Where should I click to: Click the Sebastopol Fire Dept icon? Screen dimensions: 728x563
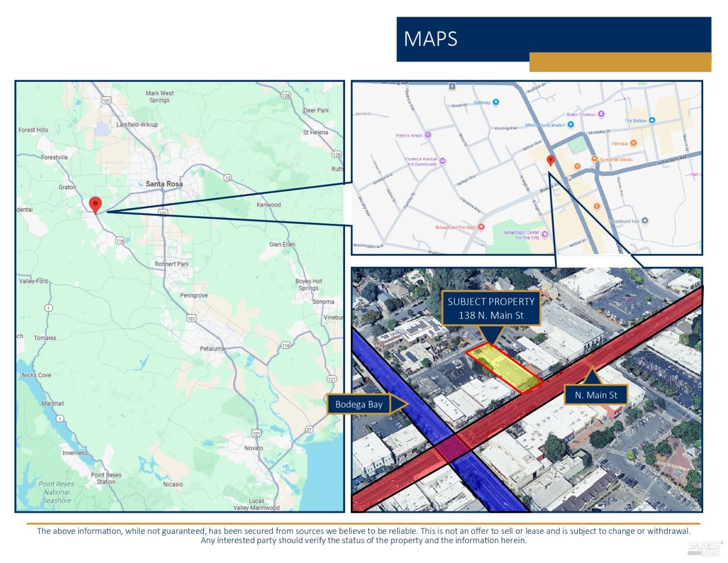481,227
